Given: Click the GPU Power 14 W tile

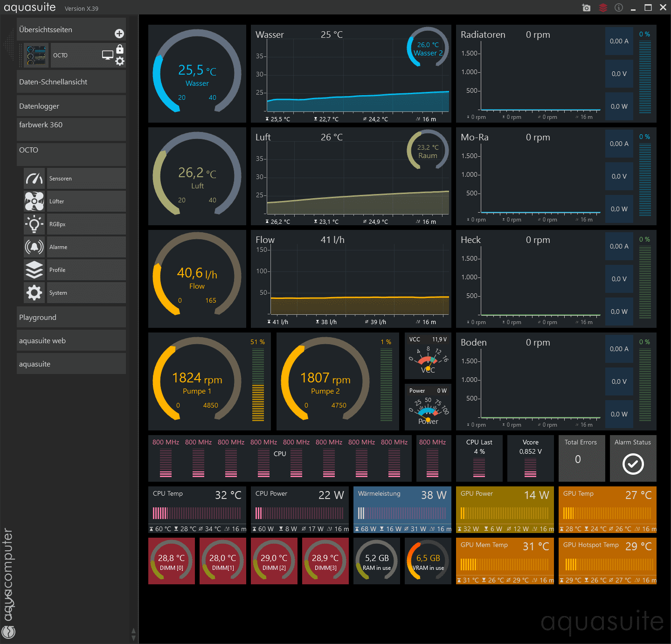Looking at the screenshot, I should (x=505, y=510).
